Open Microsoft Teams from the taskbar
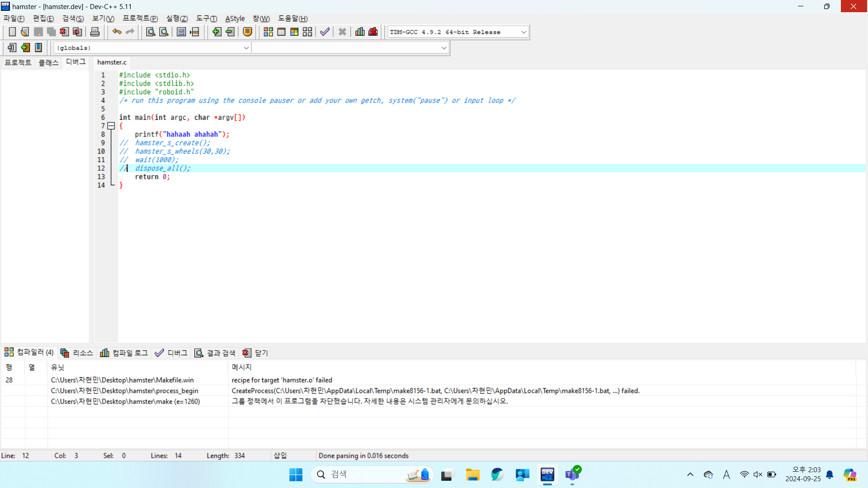Screen dimensions: 868x488 click(x=572, y=474)
